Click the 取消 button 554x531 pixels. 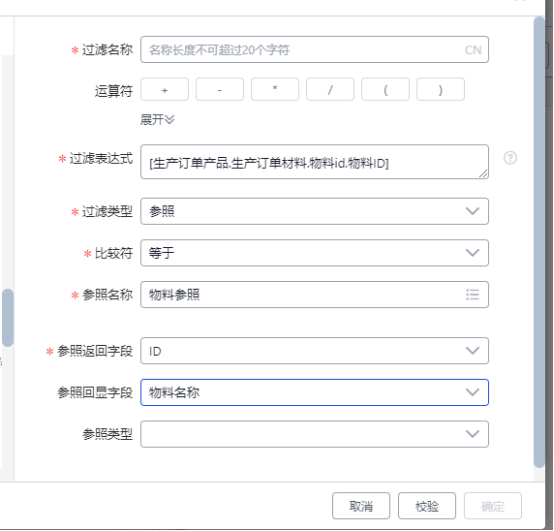361,506
